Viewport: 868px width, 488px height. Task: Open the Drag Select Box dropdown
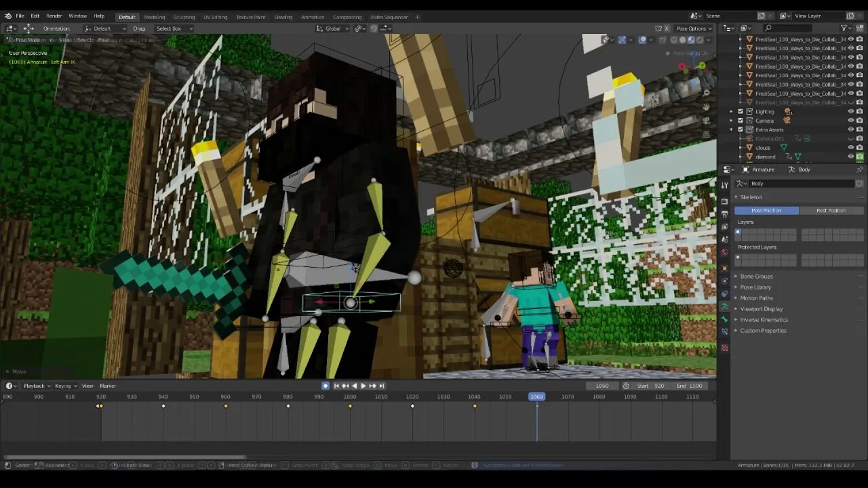[x=174, y=28]
